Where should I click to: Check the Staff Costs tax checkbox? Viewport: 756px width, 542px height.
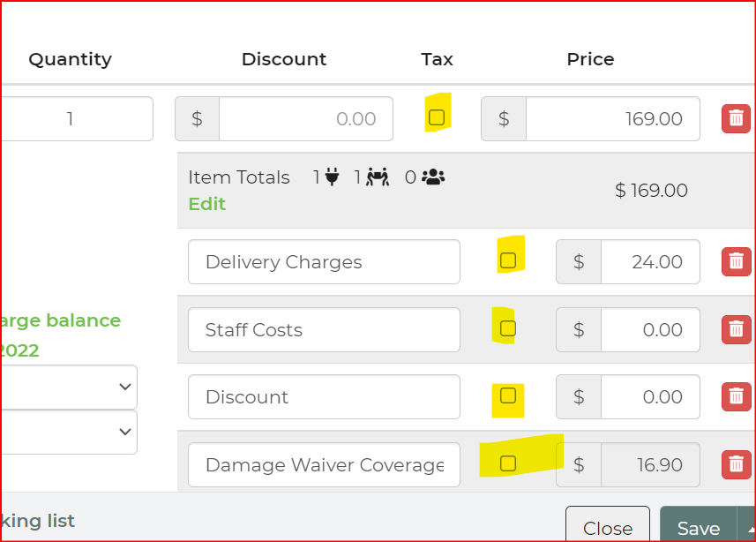pos(508,328)
